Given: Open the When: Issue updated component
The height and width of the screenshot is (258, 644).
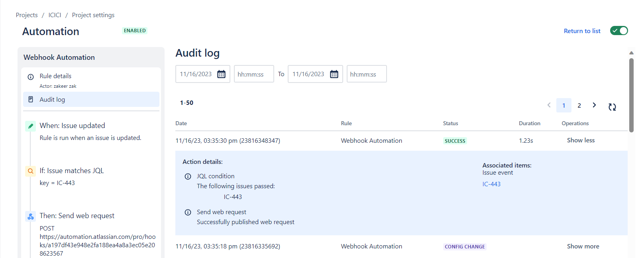Looking at the screenshot, I should 72,126.
